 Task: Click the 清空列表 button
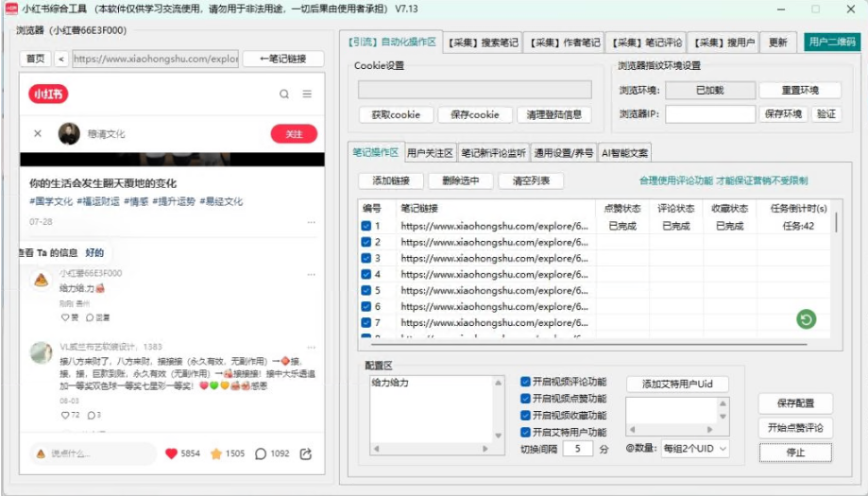531,180
